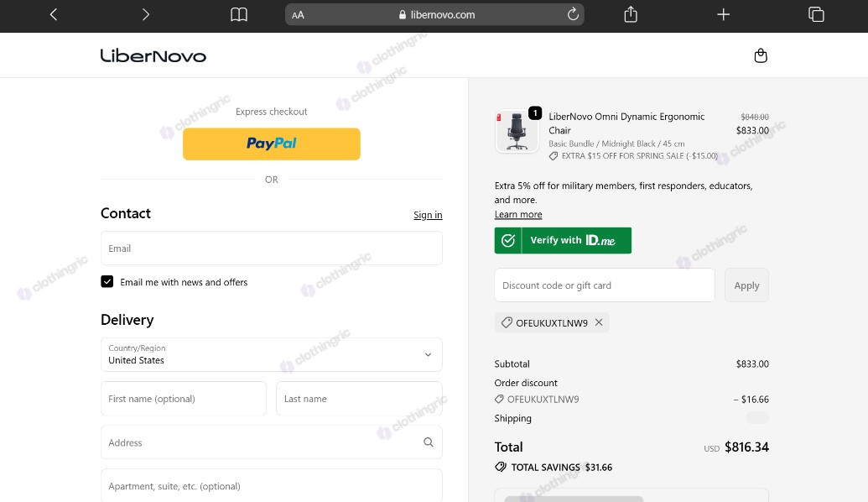Click the ergonomic chair product thumbnail

tap(517, 131)
